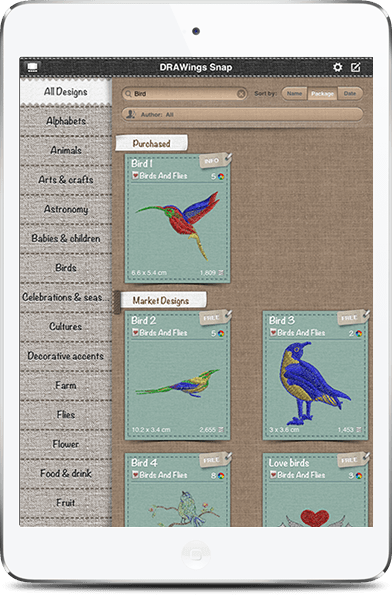Tap the color wheel icon on Bird 3

click(359, 333)
